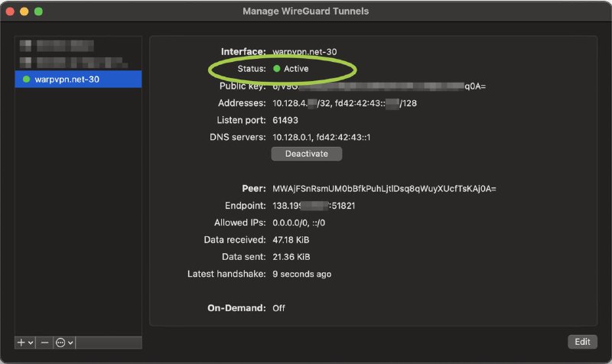Click Allowed IPs value 0.0.0.0/0, ::/0
Screen dimensions: 612x364
coord(298,223)
